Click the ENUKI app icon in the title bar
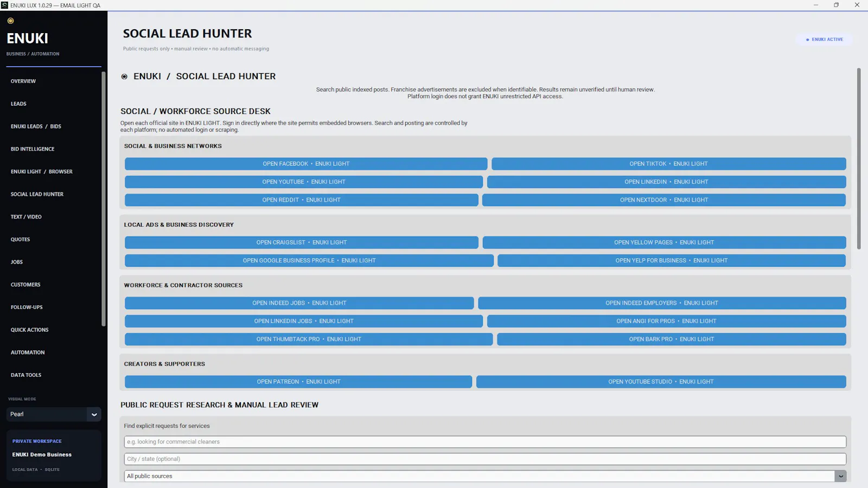 point(4,5)
